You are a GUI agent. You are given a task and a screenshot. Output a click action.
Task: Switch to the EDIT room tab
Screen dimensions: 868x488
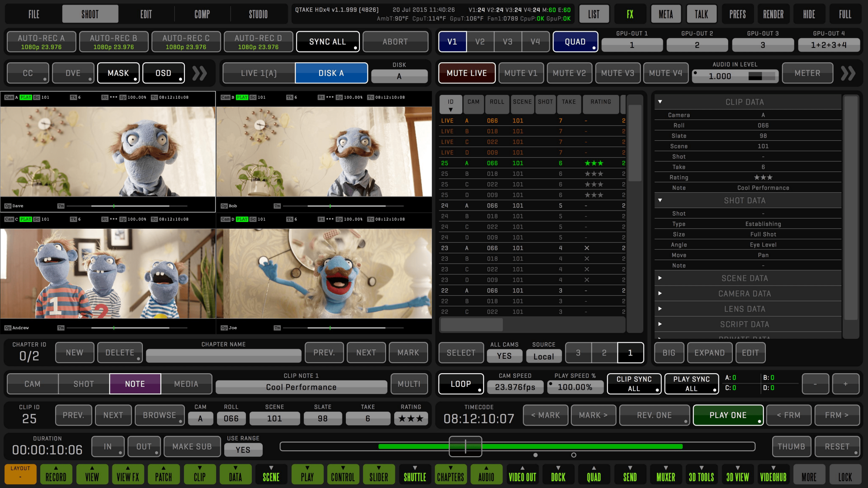(x=146, y=14)
